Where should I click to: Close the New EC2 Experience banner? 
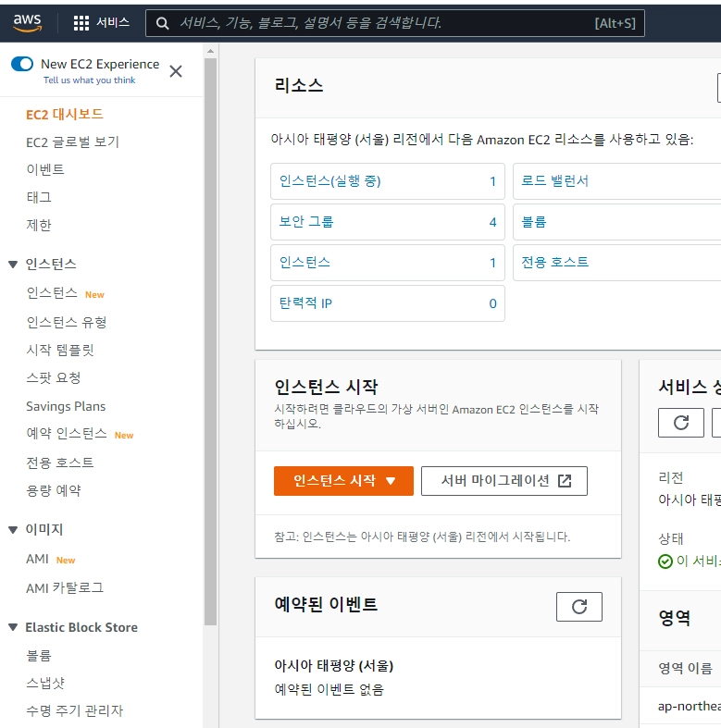coord(176,71)
